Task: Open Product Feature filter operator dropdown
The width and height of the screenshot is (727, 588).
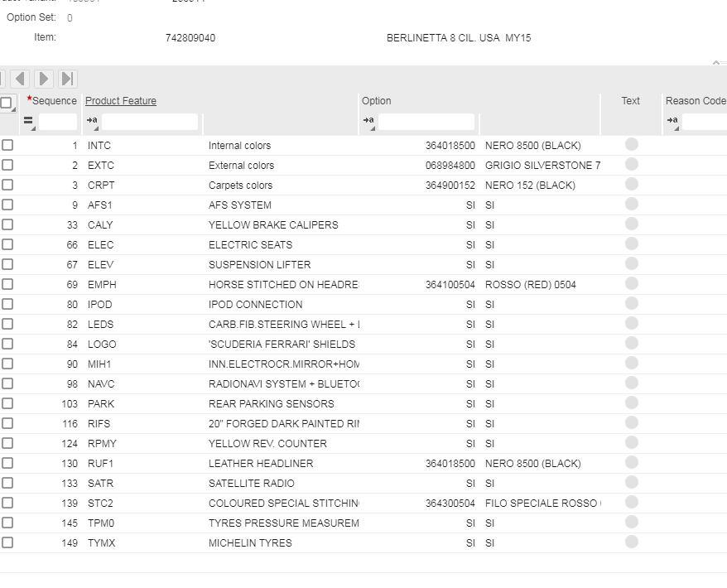Action: coord(92,123)
